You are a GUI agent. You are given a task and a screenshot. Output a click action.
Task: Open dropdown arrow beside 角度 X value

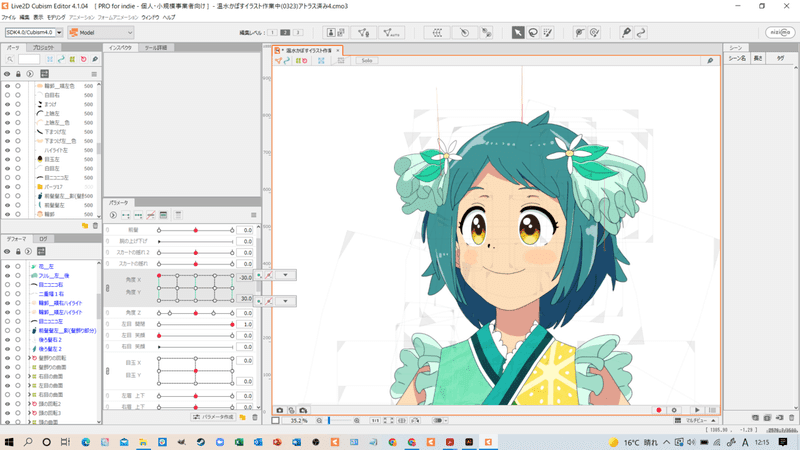[285, 276]
